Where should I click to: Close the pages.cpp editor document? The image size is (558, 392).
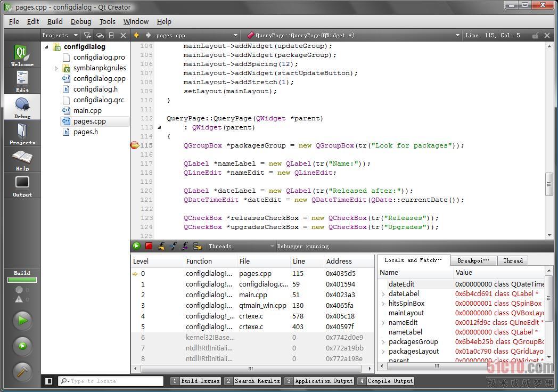547,35
